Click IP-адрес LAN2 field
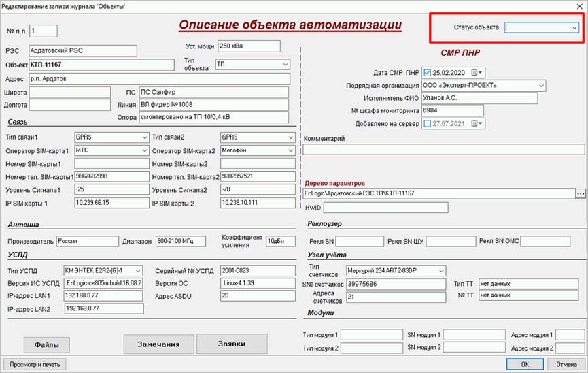The image size is (588, 373). 104,309
